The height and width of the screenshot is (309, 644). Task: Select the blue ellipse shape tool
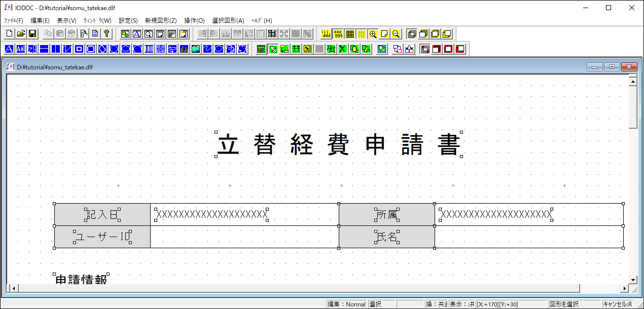point(126,49)
